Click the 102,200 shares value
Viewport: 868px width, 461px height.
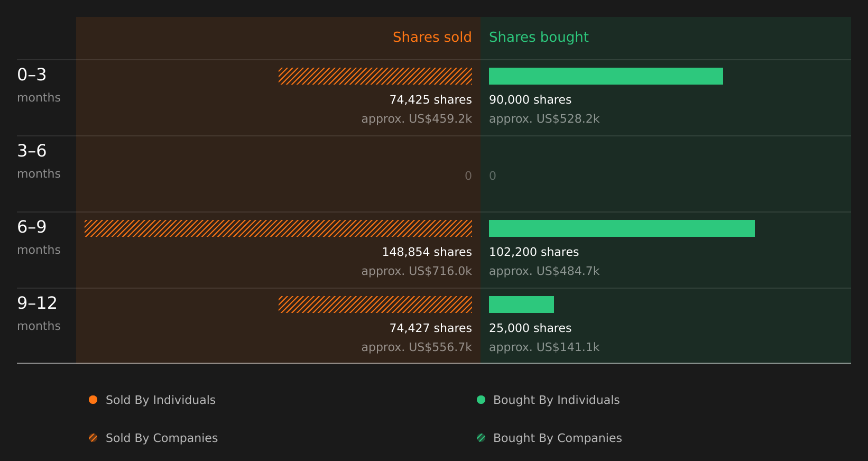534,252
